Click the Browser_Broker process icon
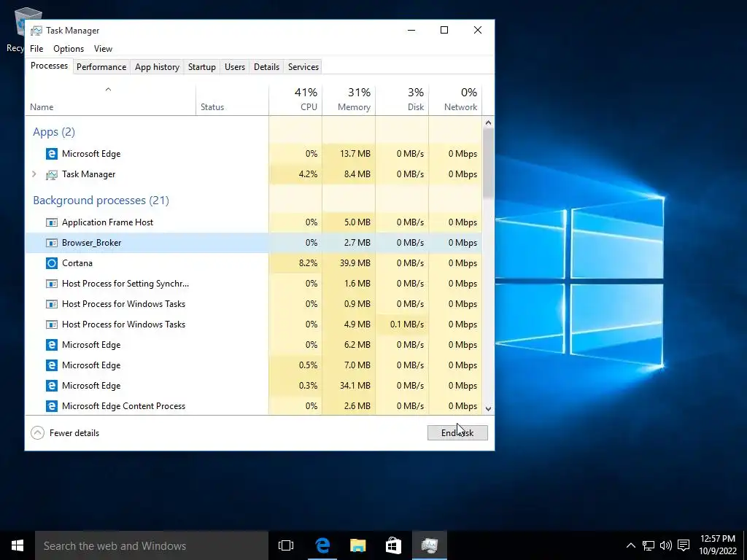The width and height of the screenshot is (747, 560). pyautogui.click(x=52, y=243)
